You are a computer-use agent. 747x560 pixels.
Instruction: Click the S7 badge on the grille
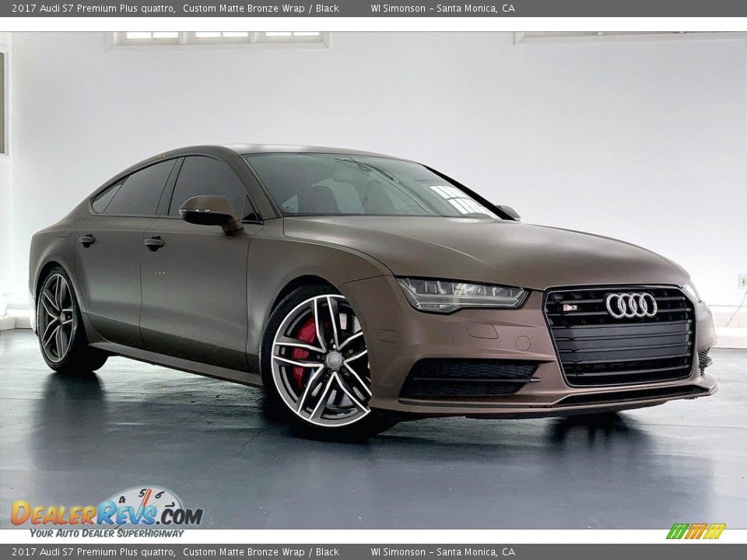point(570,308)
